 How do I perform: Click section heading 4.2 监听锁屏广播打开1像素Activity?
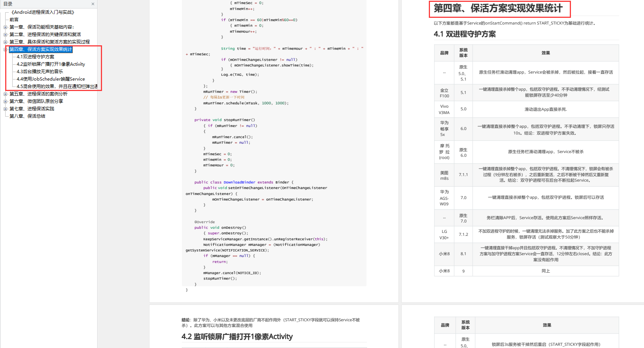point(237,336)
